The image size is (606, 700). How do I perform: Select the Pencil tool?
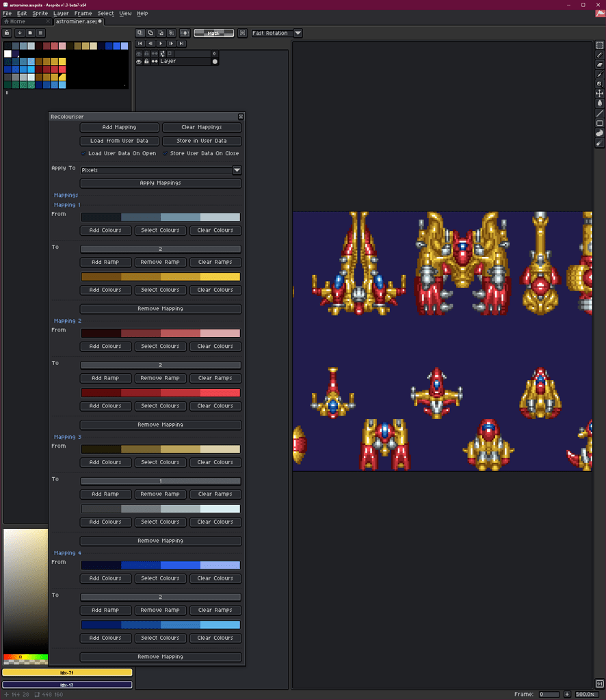(x=600, y=55)
